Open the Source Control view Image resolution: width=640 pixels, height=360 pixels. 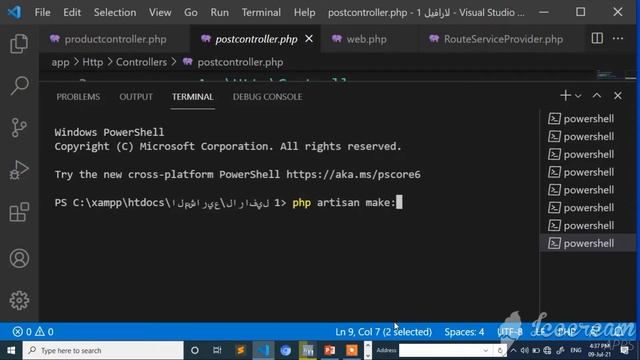pos(19,128)
